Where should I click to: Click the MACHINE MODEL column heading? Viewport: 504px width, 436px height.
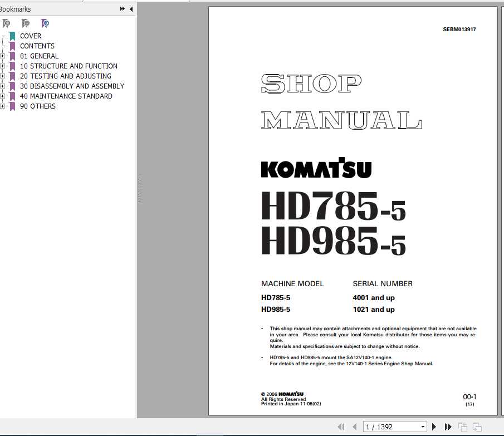(292, 283)
